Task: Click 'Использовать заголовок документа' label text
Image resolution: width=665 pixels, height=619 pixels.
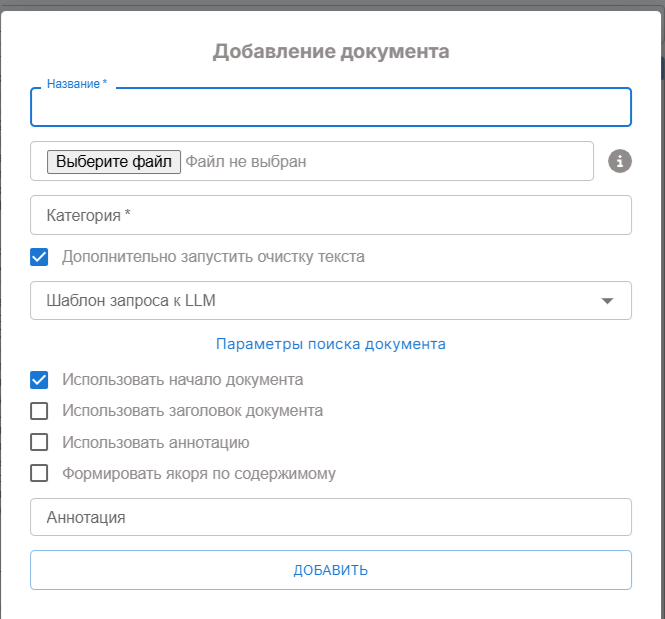Action: (192, 411)
